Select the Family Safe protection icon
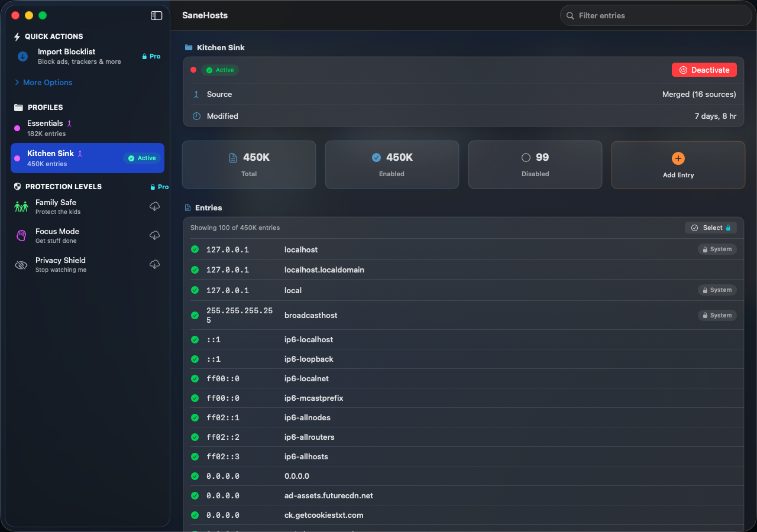 [x=21, y=206]
